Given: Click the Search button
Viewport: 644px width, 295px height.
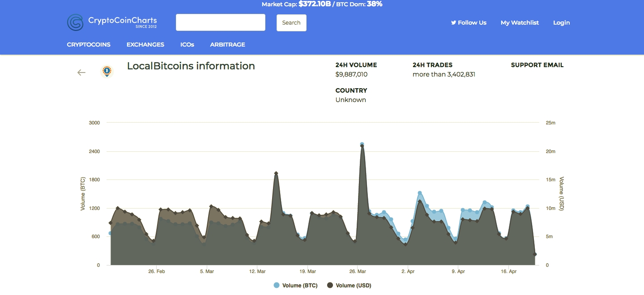Looking at the screenshot, I should tap(291, 23).
